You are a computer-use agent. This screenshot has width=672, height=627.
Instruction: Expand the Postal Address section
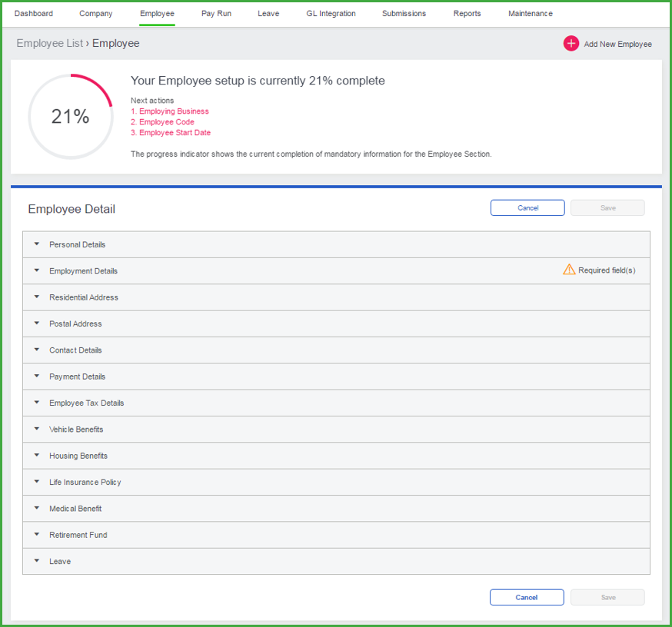[75, 324]
